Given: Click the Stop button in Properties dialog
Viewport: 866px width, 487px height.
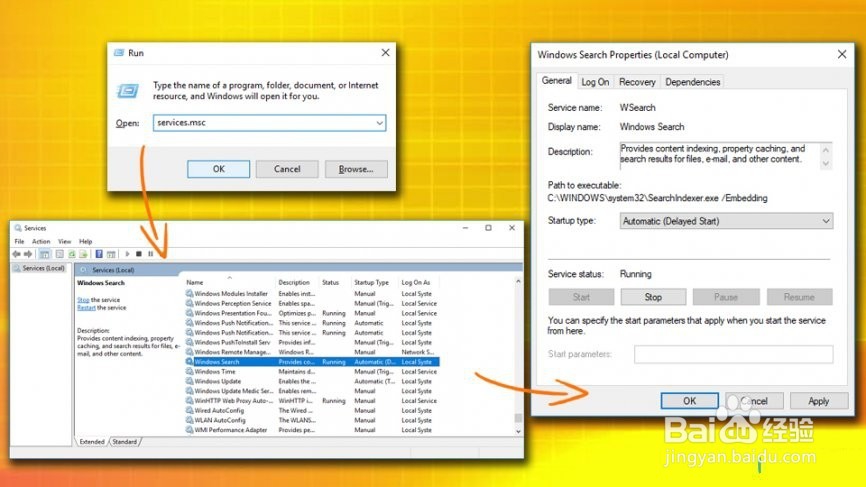Looking at the screenshot, I should point(653,297).
